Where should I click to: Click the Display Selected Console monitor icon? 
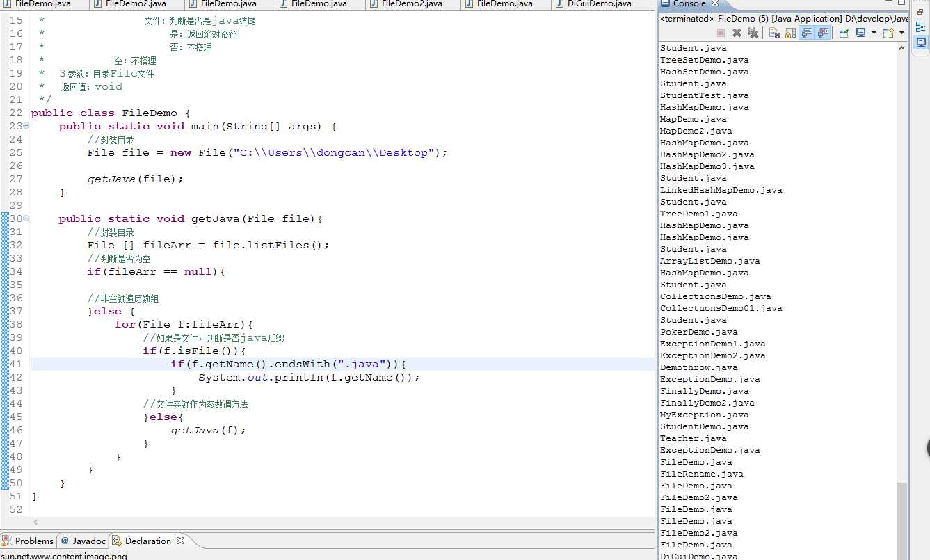click(x=860, y=33)
